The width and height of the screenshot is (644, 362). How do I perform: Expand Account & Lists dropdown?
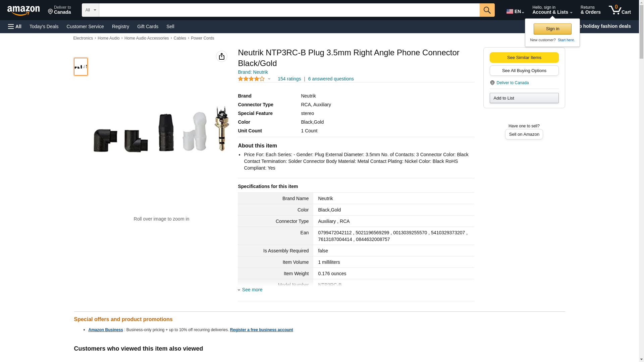click(552, 10)
